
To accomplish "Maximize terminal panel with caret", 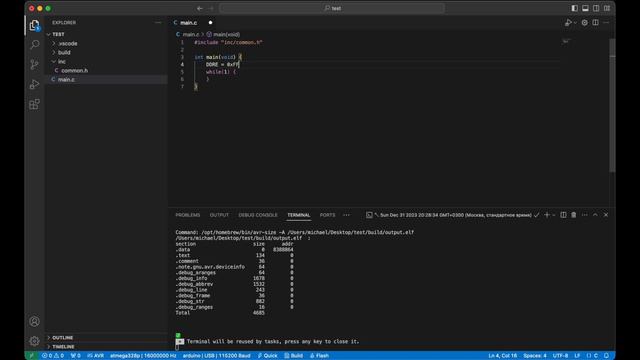I will [595, 215].
